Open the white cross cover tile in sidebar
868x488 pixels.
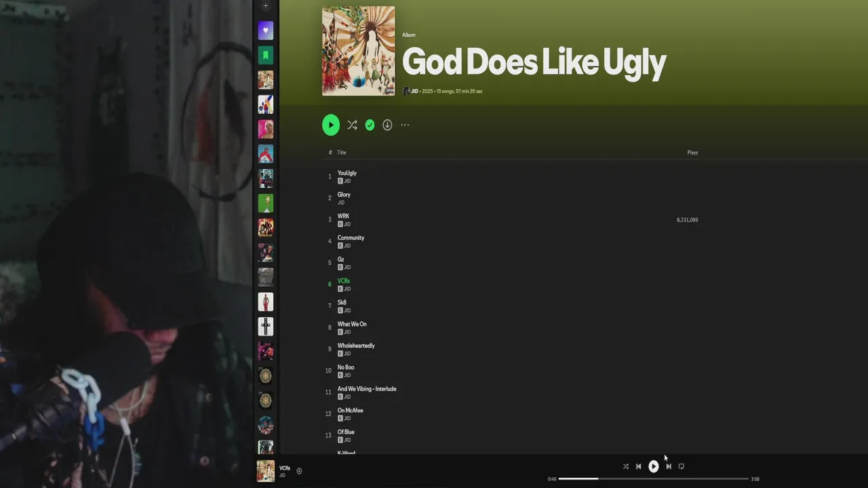pos(266,326)
